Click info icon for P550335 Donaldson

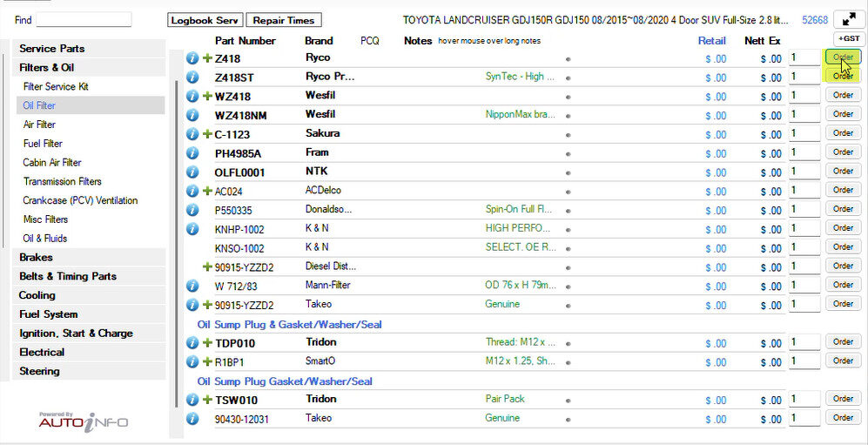pyautogui.click(x=192, y=211)
